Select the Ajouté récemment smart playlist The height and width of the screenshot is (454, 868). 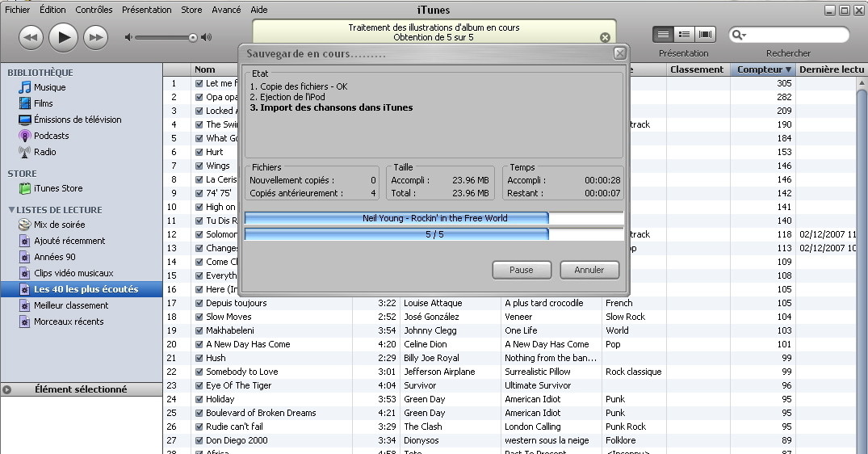coord(69,240)
